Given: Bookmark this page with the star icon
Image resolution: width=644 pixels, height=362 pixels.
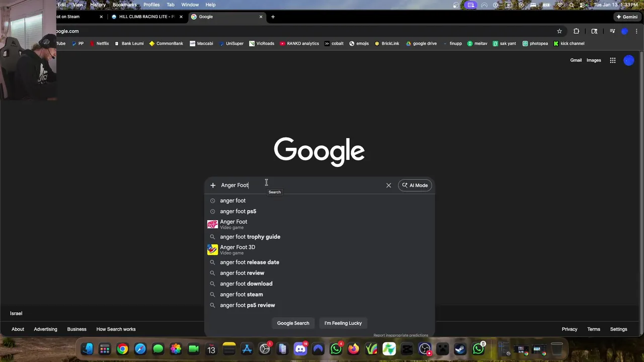Looking at the screenshot, I should point(559,31).
